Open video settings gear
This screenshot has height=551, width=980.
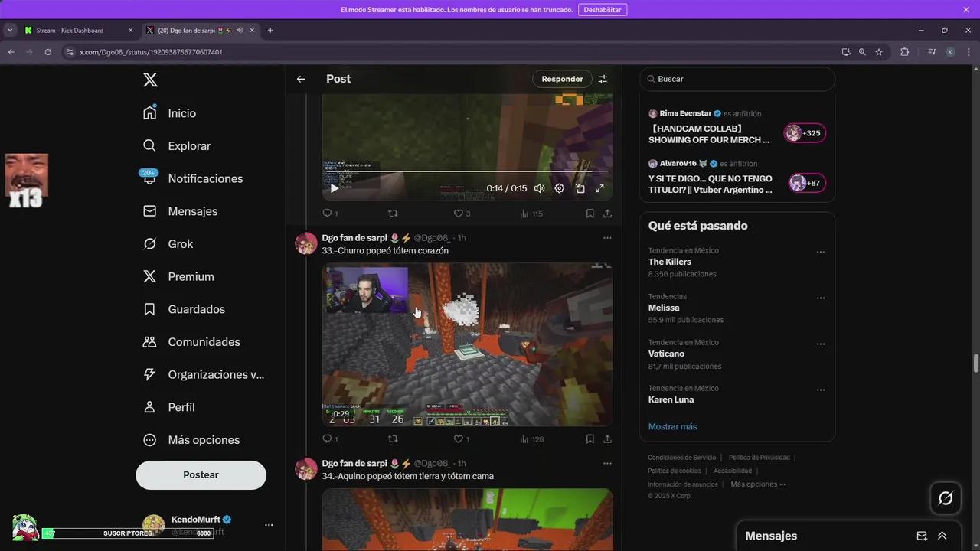pos(560,188)
